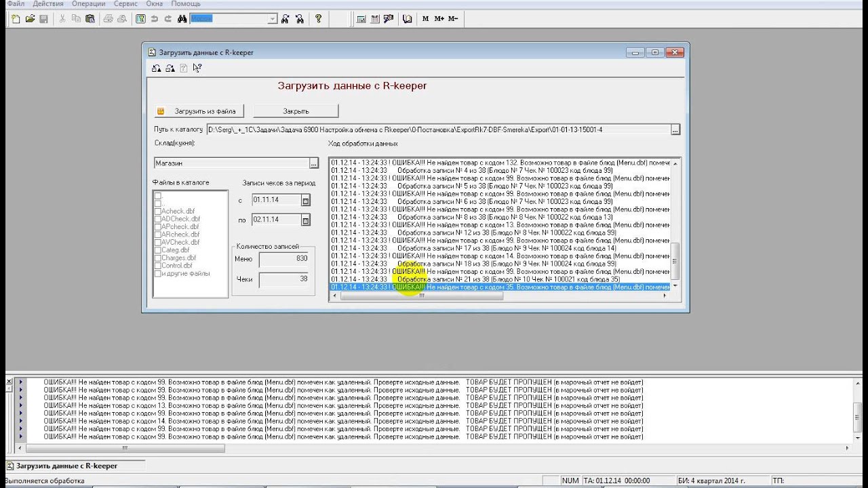Screen dimensions: 868x488
Task: Click the first icon in the dialog toolbar
Action: click(156, 68)
